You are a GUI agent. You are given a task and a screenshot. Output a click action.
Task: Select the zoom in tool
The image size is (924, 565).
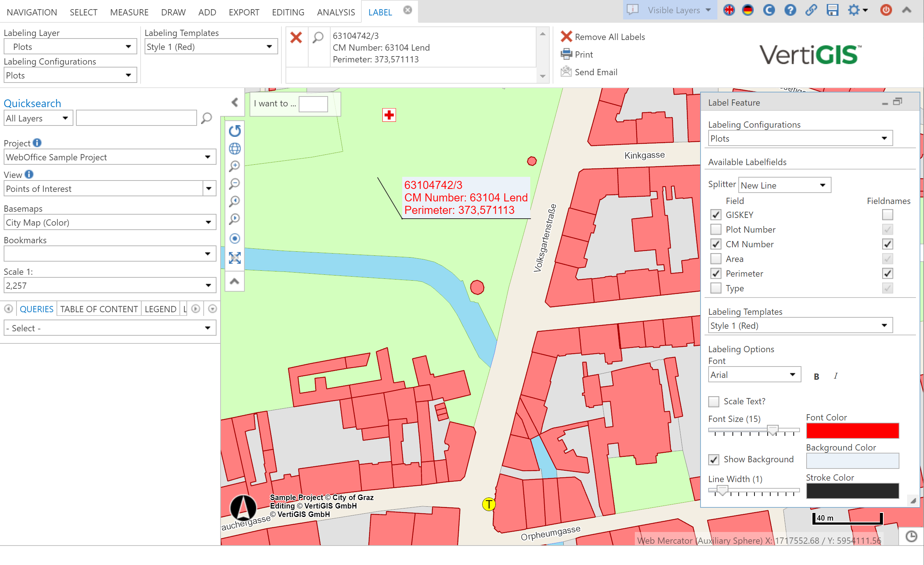234,166
